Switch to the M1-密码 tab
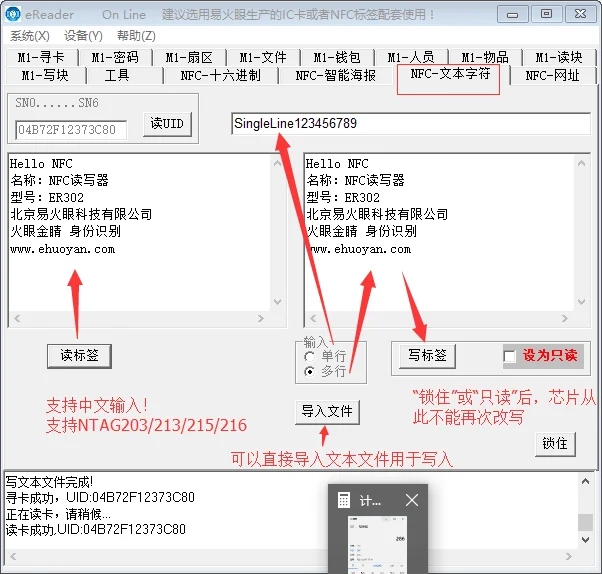Image resolution: width=602 pixels, height=574 pixels. [x=115, y=58]
